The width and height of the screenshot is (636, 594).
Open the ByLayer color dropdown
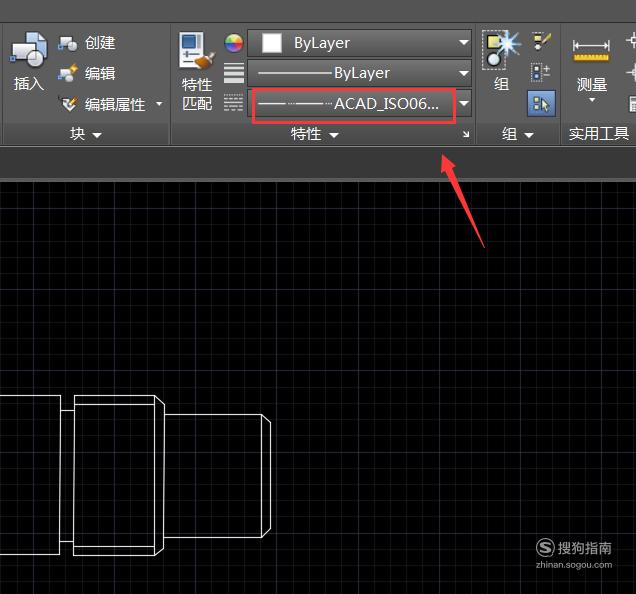pos(464,42)
